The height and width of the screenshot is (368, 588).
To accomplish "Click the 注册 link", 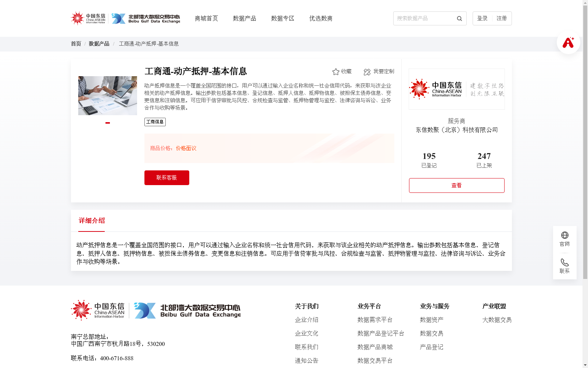I will pyautogui.click(x=502, y=18).
